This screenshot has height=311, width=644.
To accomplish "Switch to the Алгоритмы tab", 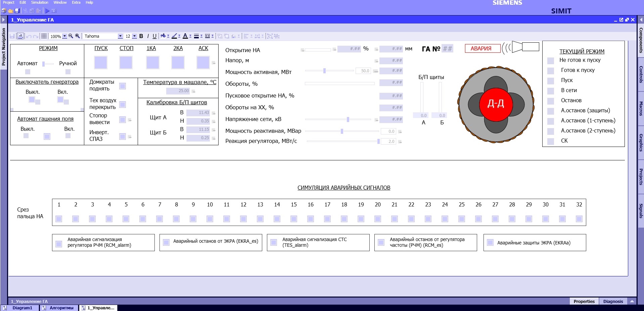I will coord(61,308).
